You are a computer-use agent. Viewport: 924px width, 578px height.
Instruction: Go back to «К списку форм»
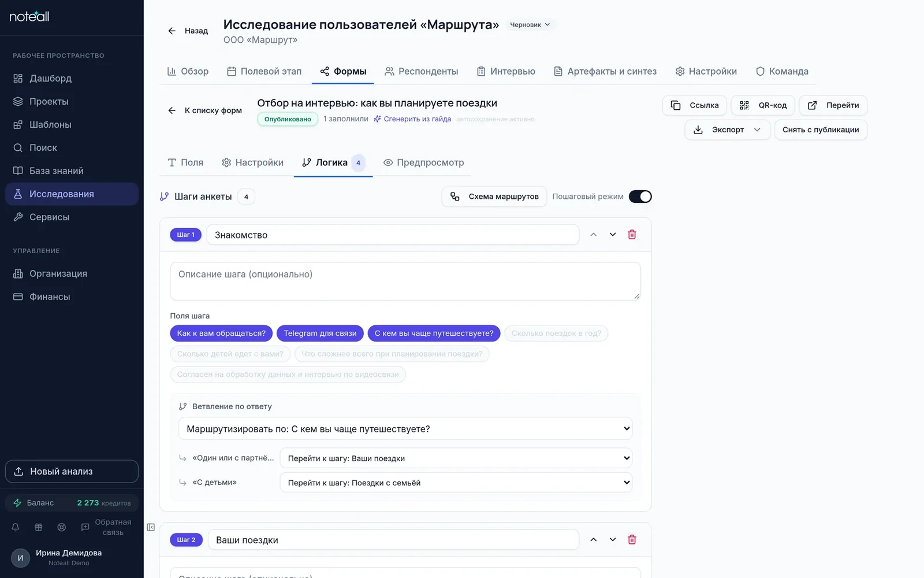(x=204, y=110)
